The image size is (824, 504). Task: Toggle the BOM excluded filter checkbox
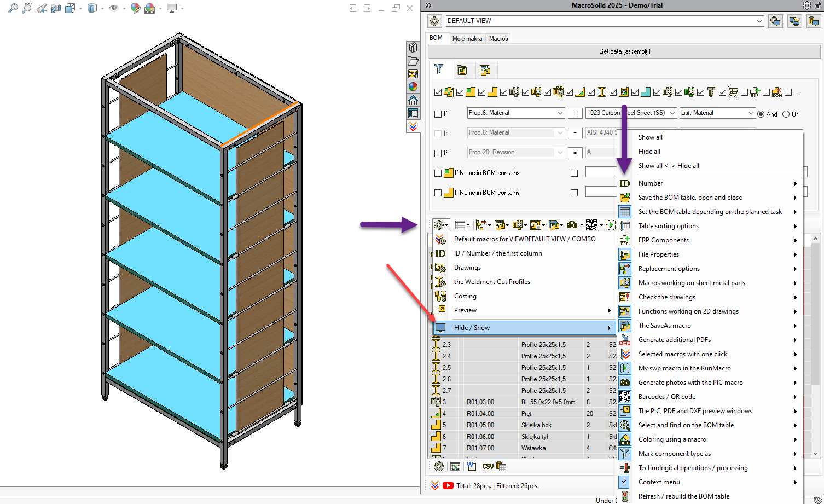pos(766,92)
